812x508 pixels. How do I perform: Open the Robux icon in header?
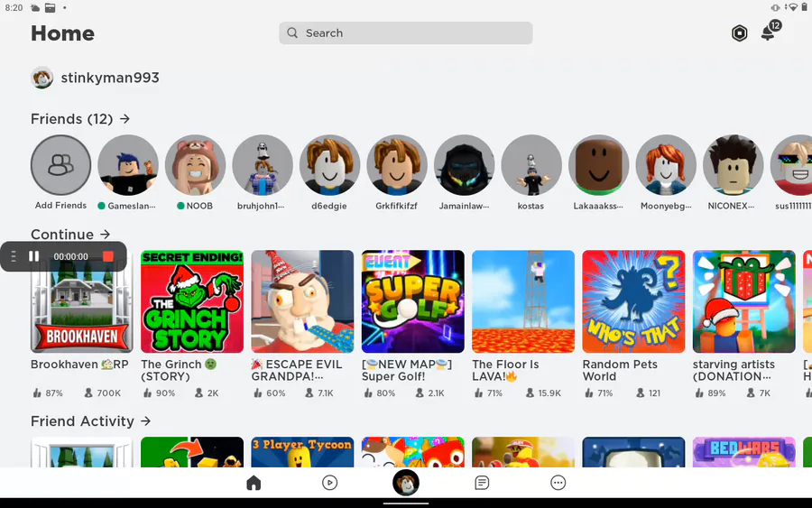(x=740, y=33)
